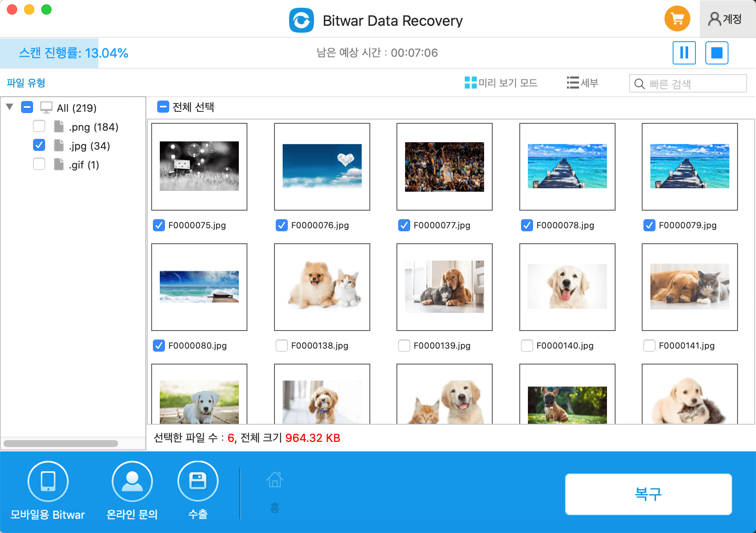Screen dimensions: 756x533
Task: Open the F0000138.jpg pomeranian and cat thumbnail
Action: [x=322, y=287]
